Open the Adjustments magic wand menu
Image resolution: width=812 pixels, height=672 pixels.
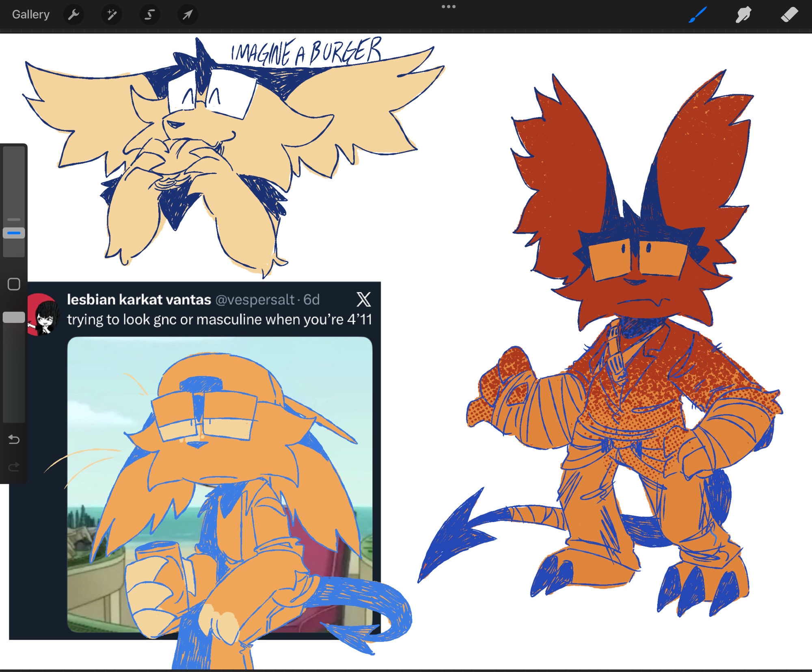click(x=111, y=15)
